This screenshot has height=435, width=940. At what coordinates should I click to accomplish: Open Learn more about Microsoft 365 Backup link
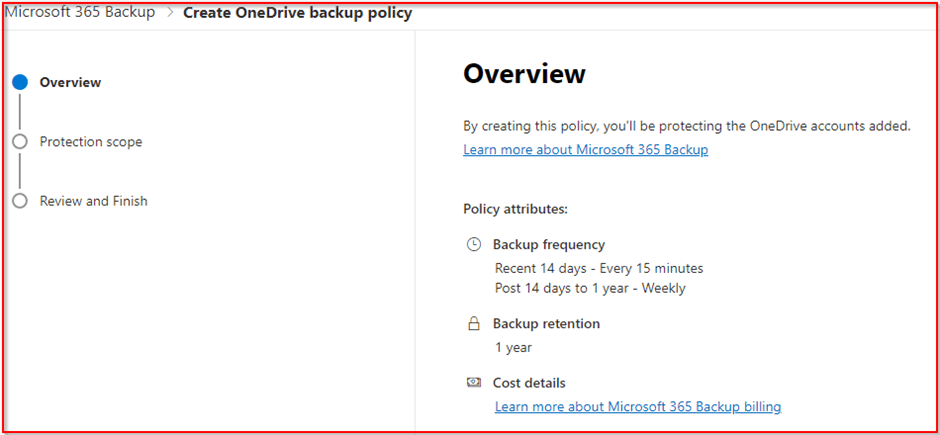point(585,150)
